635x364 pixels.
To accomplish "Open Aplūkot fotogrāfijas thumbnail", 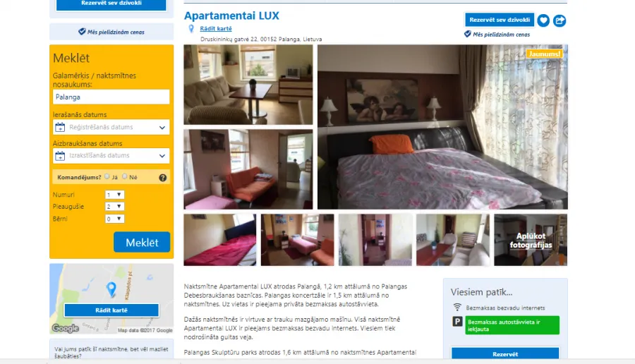I will click(x=531, y=240).
